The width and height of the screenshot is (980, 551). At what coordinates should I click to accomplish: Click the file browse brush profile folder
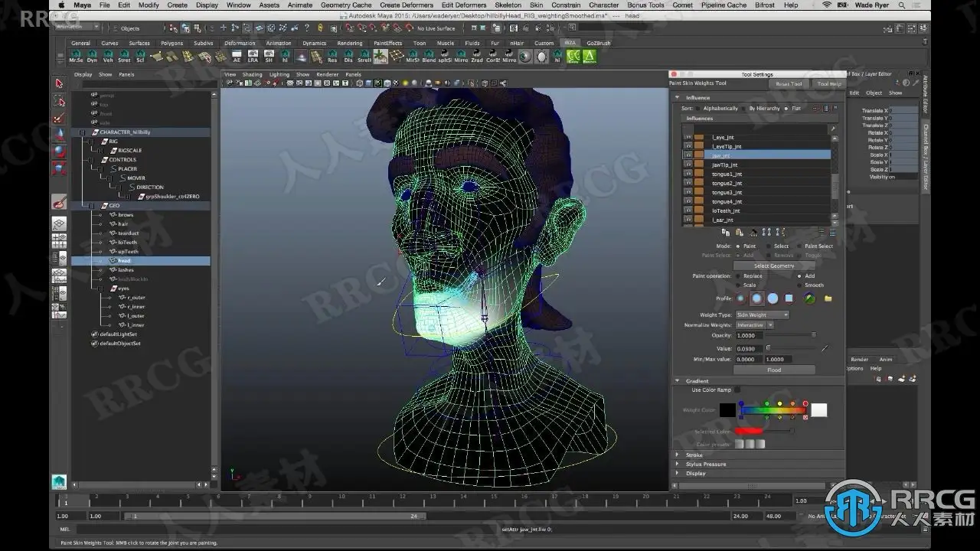point(828,298)
